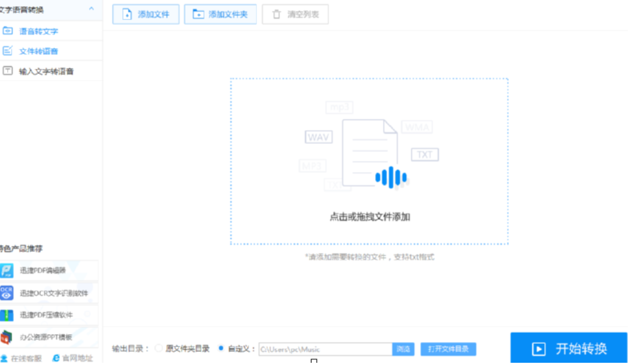
Task: Launch the 迅捷PDF压缩软件 icon
Action: coord(7,315)
